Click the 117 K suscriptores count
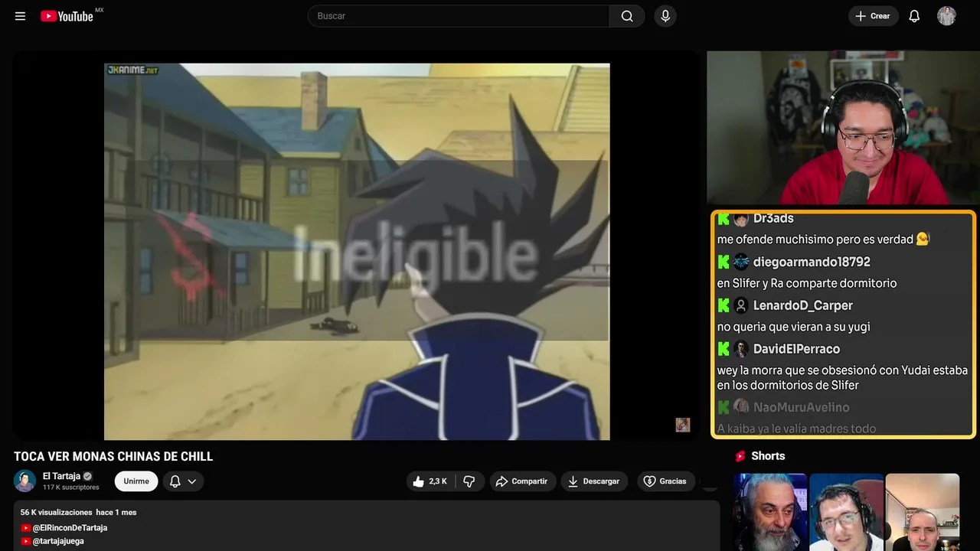 [x=71, y=487]
